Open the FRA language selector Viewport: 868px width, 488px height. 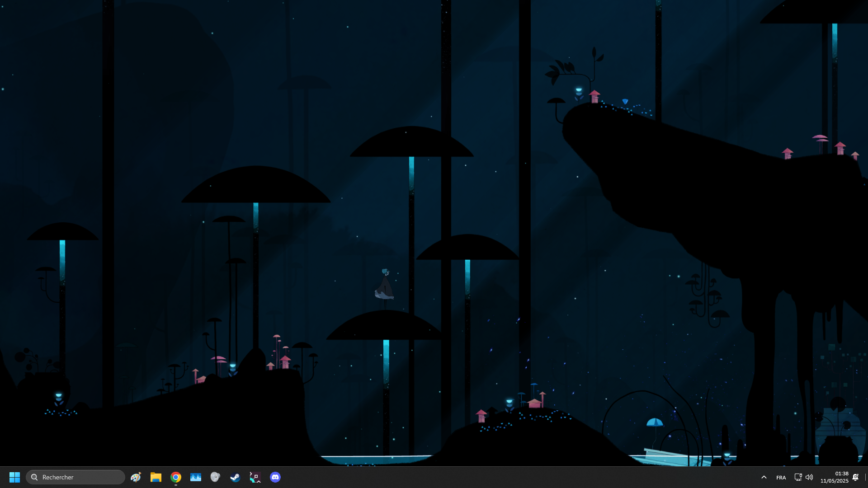click(x=781, y=477)
